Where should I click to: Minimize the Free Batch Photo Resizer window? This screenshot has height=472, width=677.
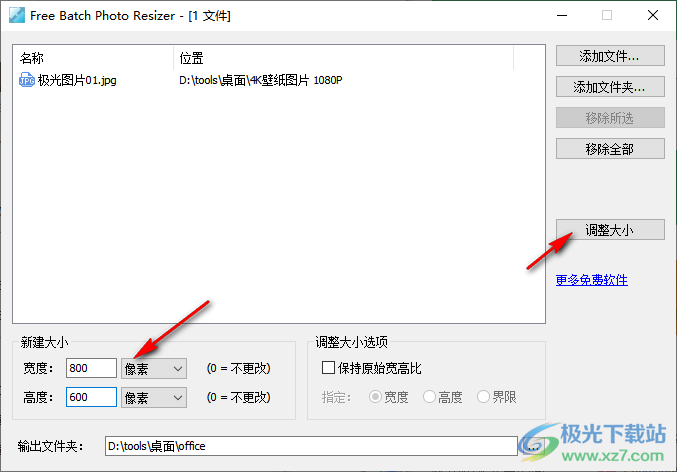pyautogui.click(x=562, y=16)
